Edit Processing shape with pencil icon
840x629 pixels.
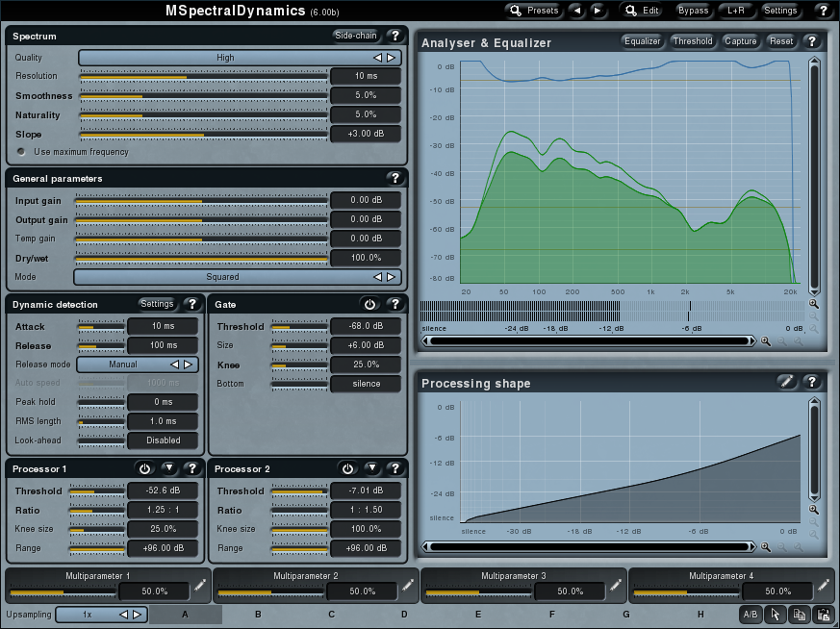(x=786, y=382)
